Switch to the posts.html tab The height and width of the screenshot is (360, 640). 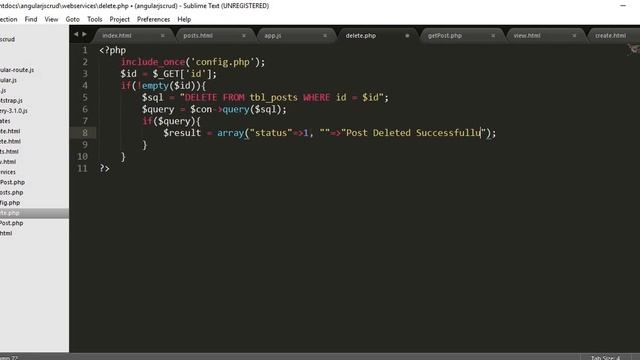[x=198, y=36]
